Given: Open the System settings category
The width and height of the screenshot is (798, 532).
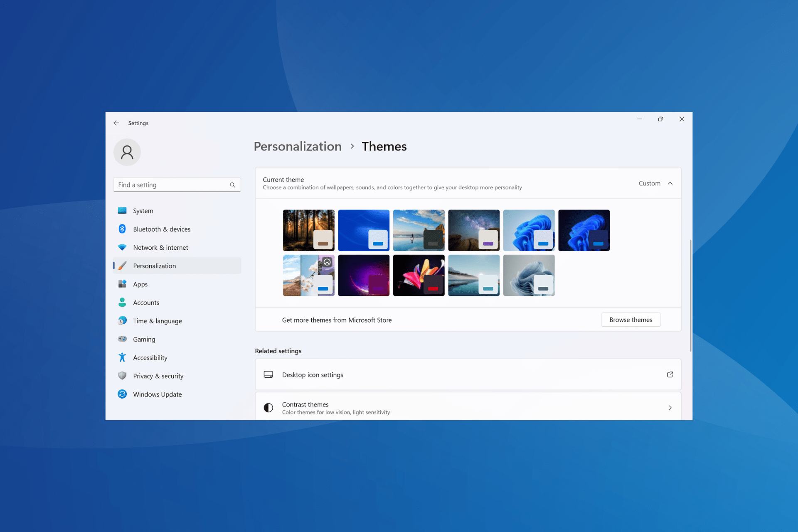Looking at the screenshot, I should pos(143,211).
